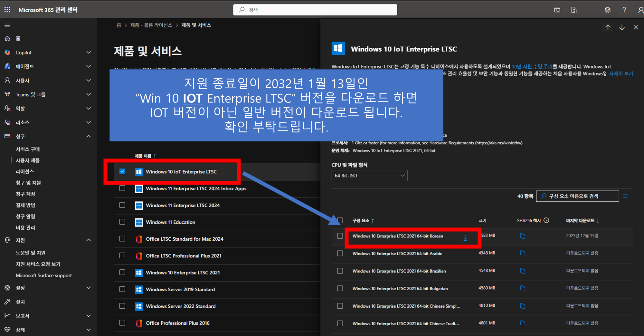This screenshot has height=336, width=644.
Task: Go to the next item with the down arrow
Action: coord(622,27)
